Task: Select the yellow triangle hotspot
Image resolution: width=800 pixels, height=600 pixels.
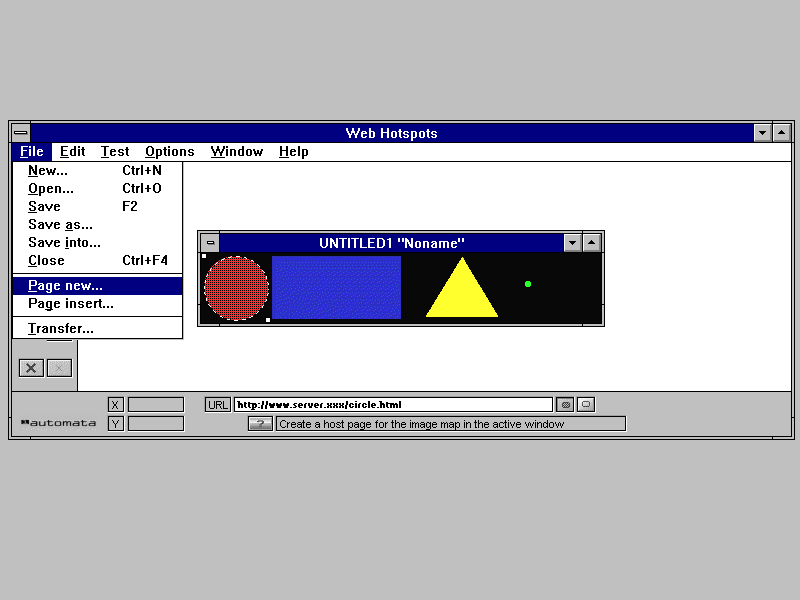Action: tap(462, 294)
